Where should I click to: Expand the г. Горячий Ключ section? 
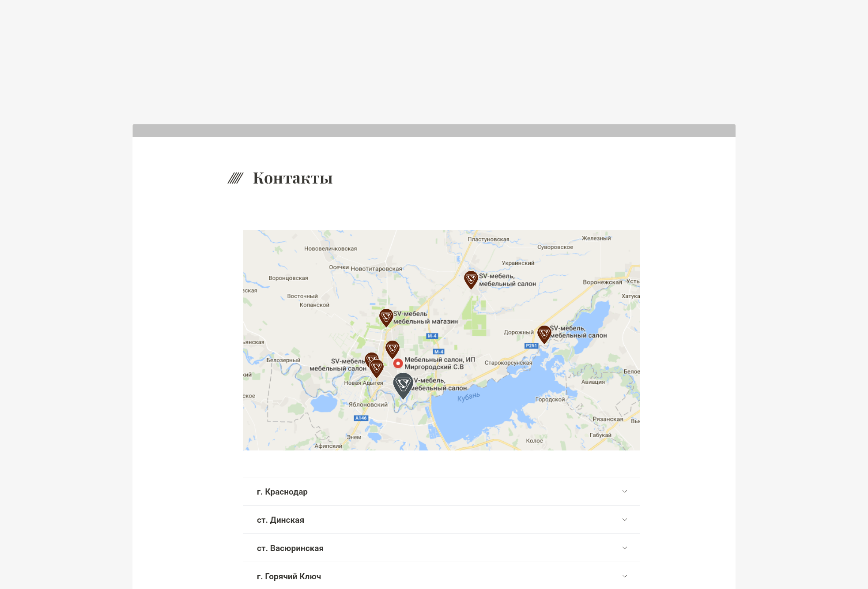pos(441,576)
